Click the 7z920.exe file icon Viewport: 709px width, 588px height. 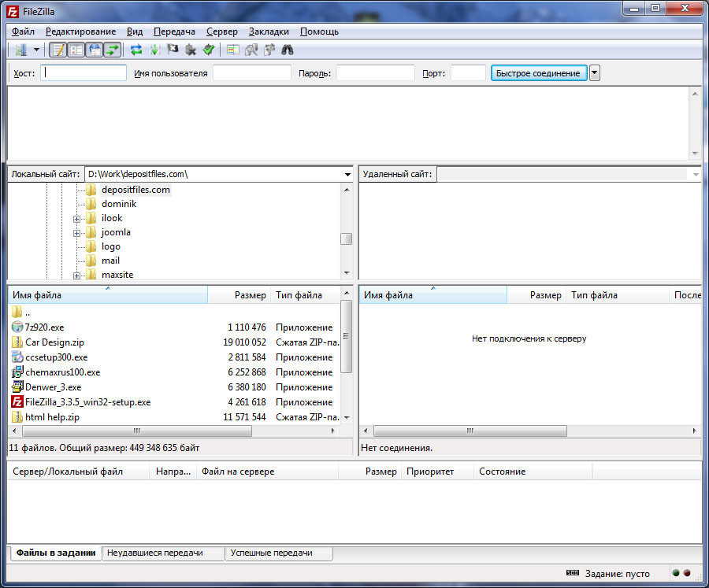coord(17,327)
